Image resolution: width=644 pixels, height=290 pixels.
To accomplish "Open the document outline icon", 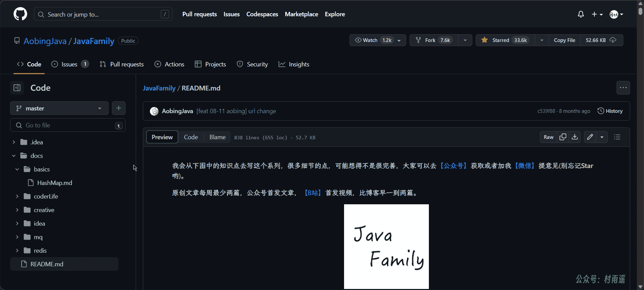I will (x=617, y=137).
